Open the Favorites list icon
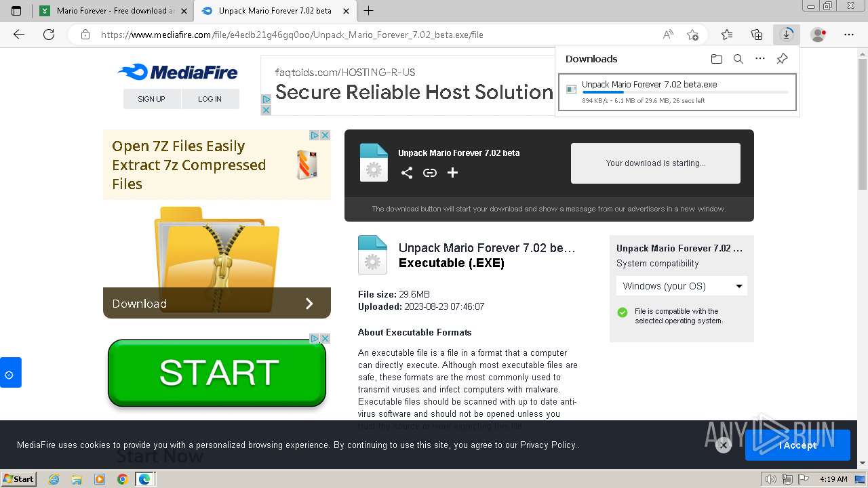The image size is (868, 488). click(x=727, y=35)
